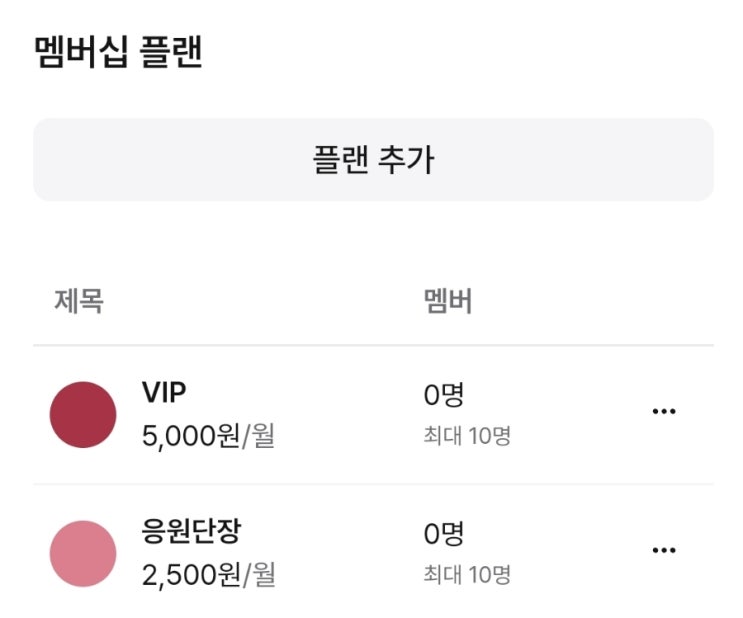Click the /월 suffix after 5,000원

pyautogui.click(x=256, y=436)
